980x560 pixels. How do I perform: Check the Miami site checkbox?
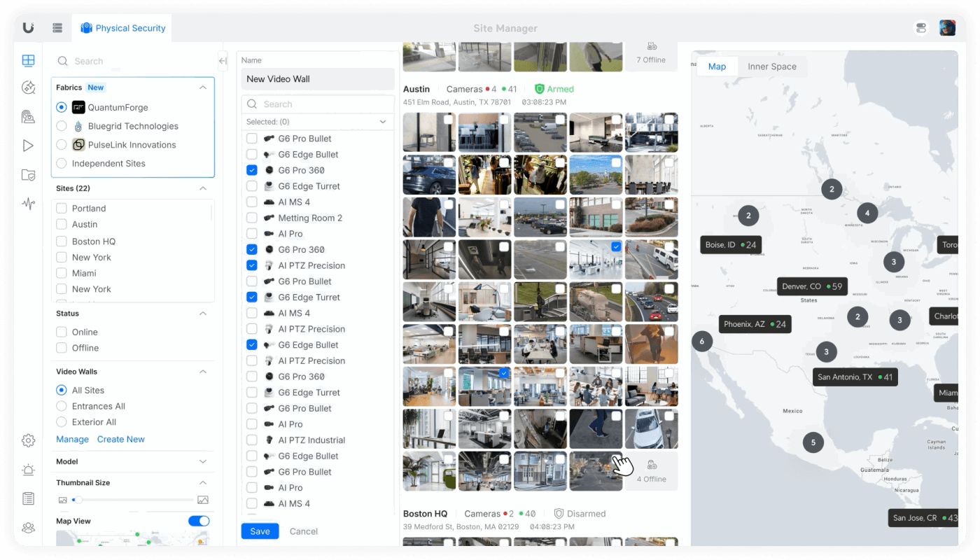point(62,273)
